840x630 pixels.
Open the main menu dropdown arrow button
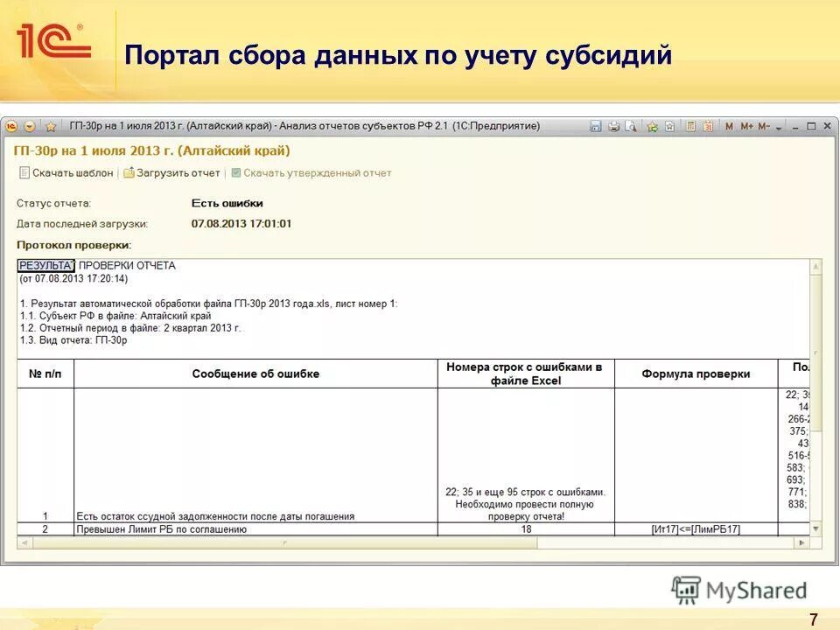point(30,126)
